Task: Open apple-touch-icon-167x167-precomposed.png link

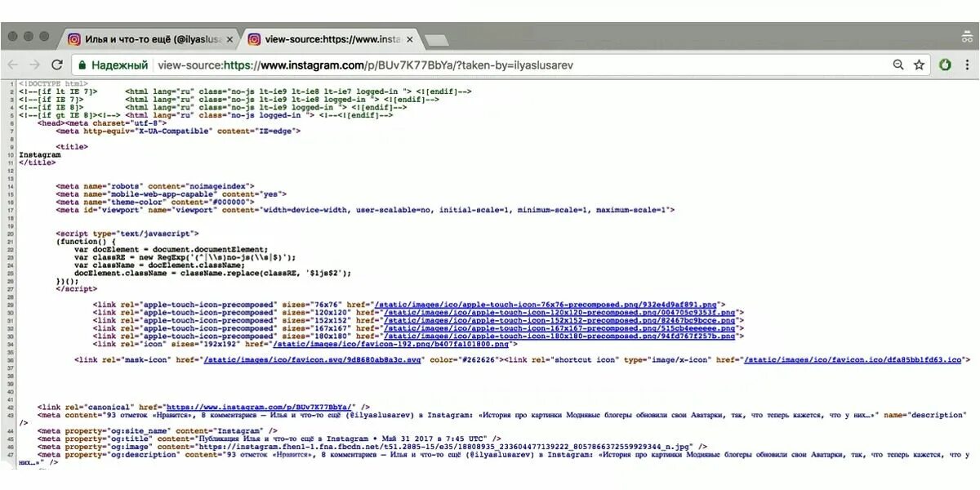Action: click(x=559, y=328)
